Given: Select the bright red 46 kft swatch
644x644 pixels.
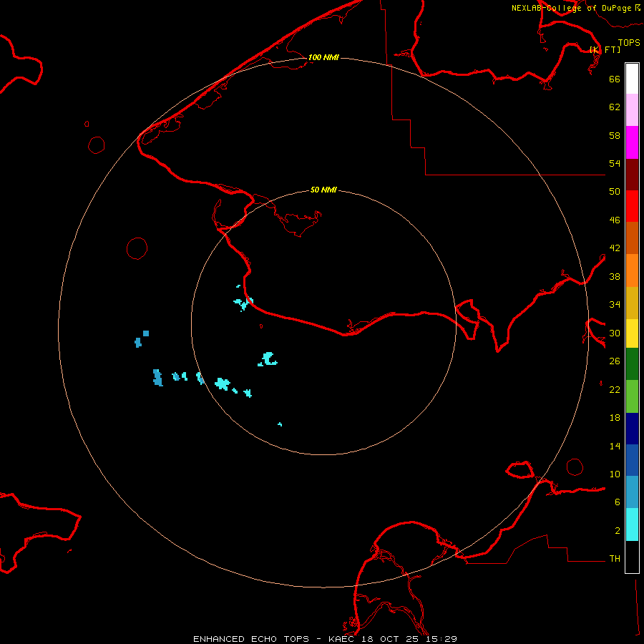Looking at the screenshot, I should coord(632,206).
